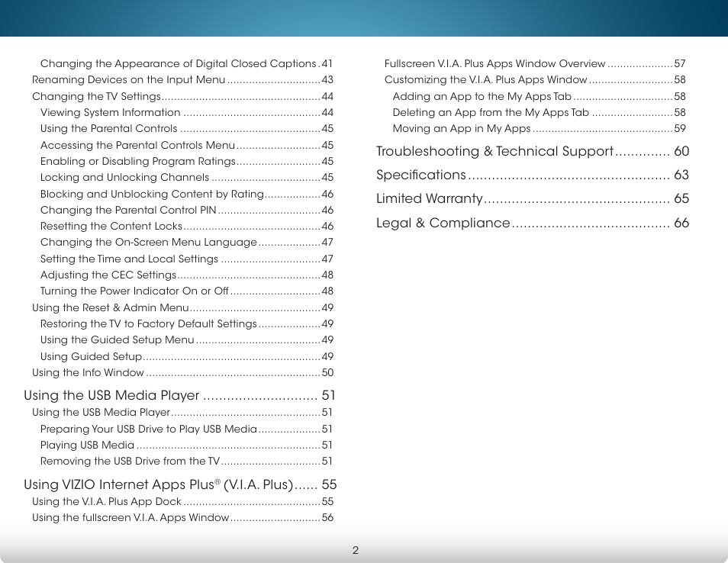Open 'Moving an App in My Apps' entry
Image resolution: width=728 pixels, height=563 pixels.
click(x=539, y=129)
